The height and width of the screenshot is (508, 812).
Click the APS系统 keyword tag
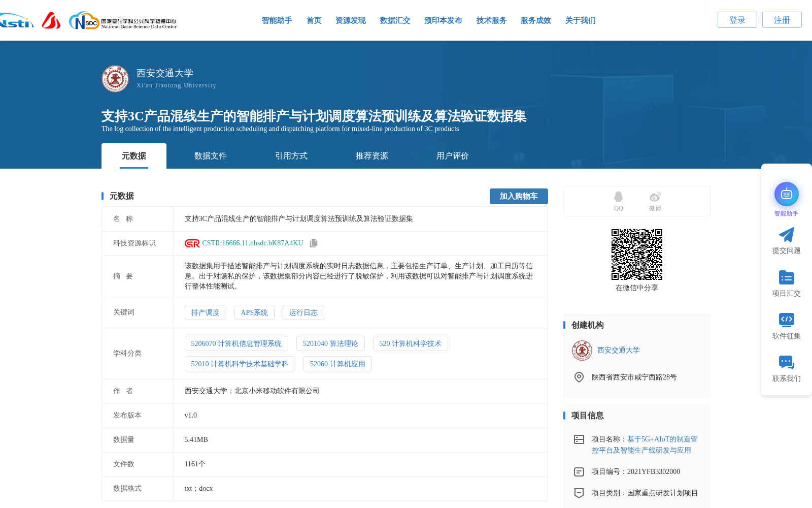click(x=254, y=312)
